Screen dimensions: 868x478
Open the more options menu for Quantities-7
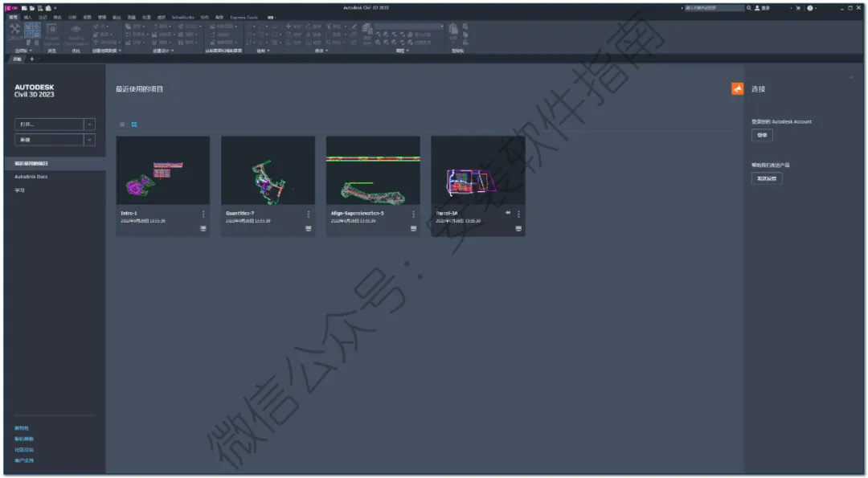click(309, 214)
